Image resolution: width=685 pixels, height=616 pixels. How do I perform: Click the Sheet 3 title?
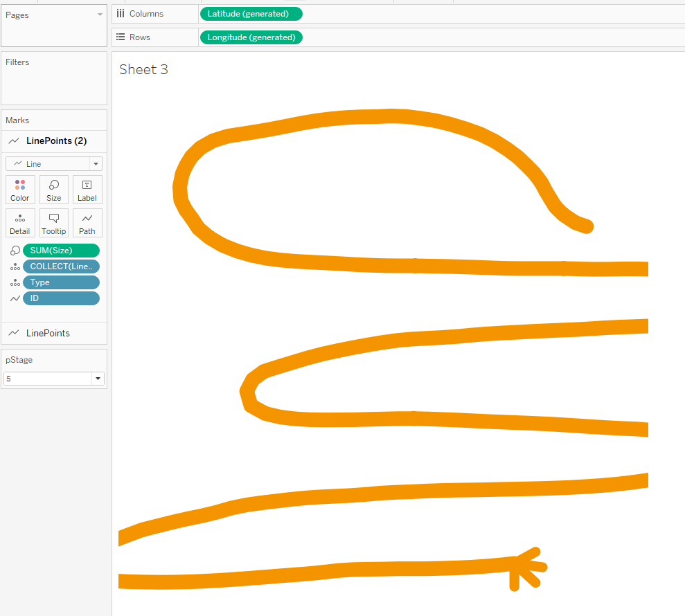point(143,69)
